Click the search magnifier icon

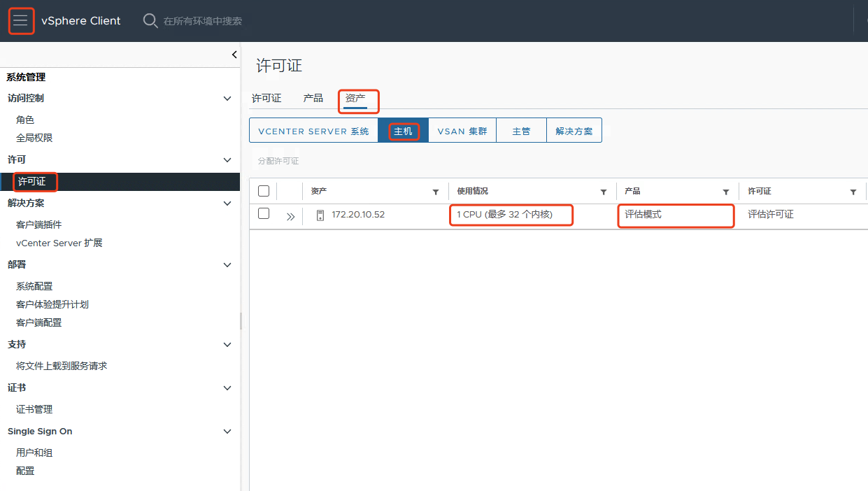click(x=150, y=20)
